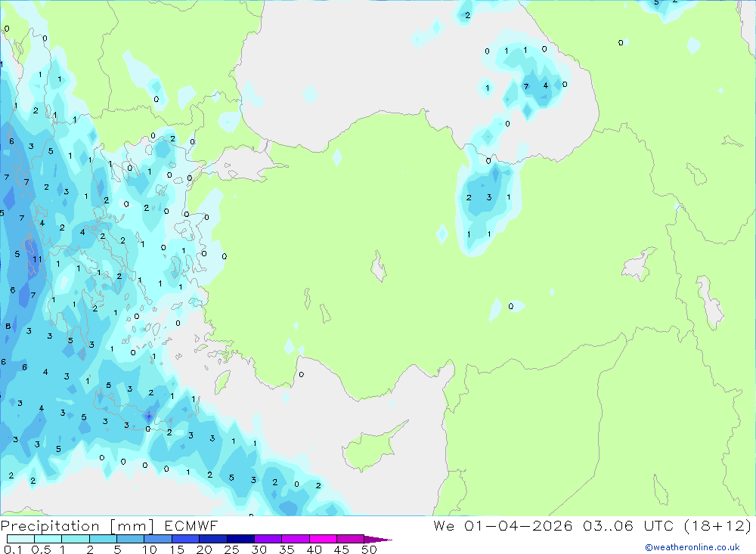Pick the 15–20 mm royal blue legend swatch
Image resolution: width=756 pixels, height=554 pixels.
click(x=186, y=539)
